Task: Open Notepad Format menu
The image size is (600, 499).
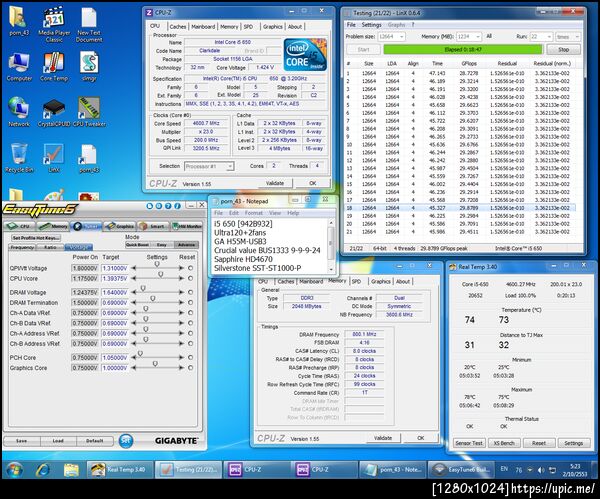Action: 254,213
